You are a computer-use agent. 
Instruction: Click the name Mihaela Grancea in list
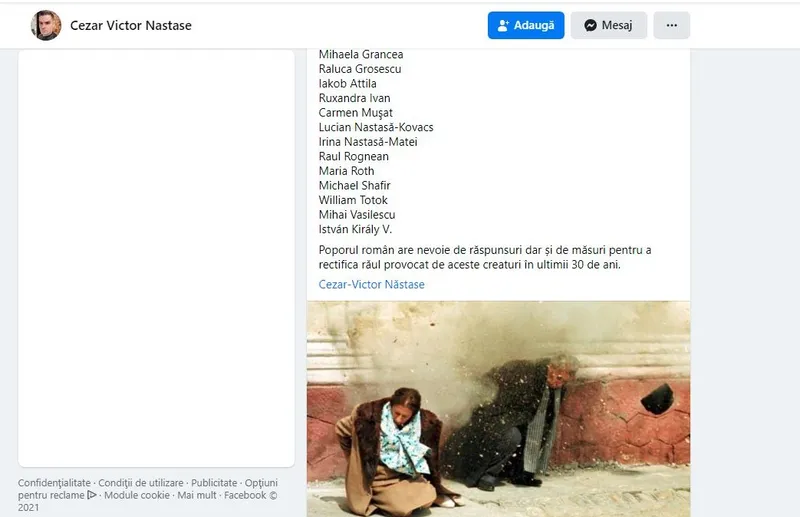[x=361, y=54]
